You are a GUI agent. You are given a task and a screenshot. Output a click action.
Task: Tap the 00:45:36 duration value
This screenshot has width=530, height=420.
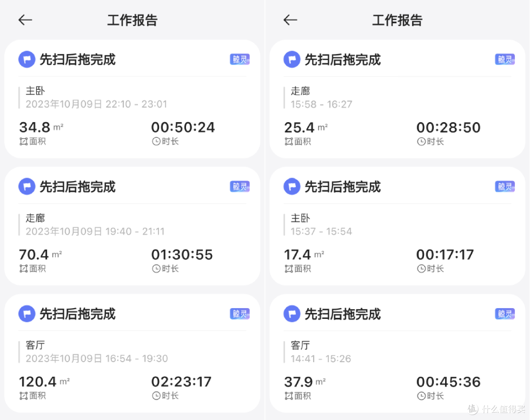[x=448, y=382]
